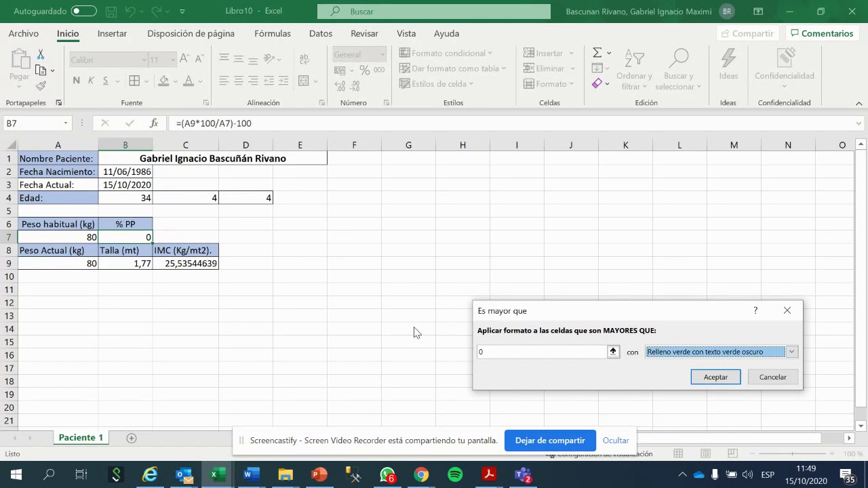Image resolution: width=868 pixels, height=488 pixels.
Task: Open Spotify from the taskbar
Action: tap(455, 474)
